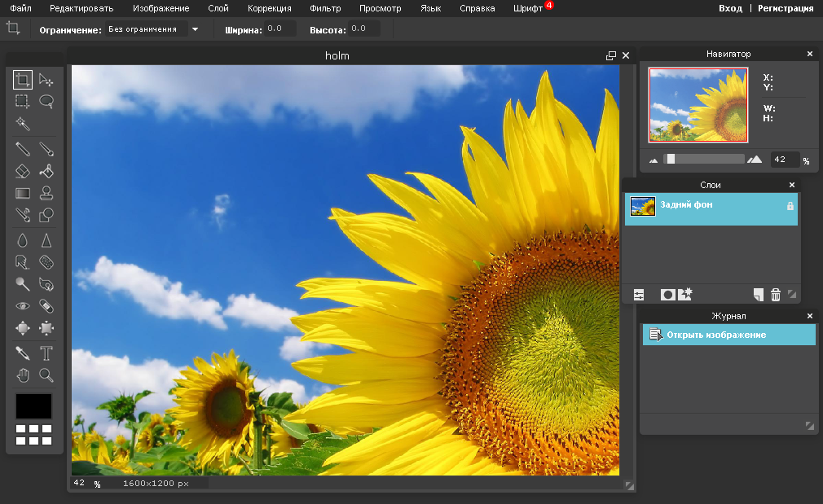This screenshot has width=823, height=504.
Task: Select the Magic Wand tool
Action: (23, 123)
